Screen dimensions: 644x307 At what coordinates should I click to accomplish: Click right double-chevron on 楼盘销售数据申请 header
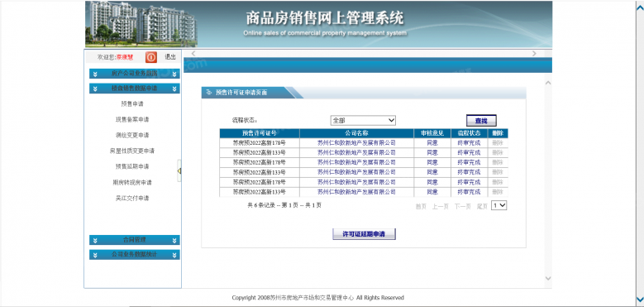(x=174, y=89)
